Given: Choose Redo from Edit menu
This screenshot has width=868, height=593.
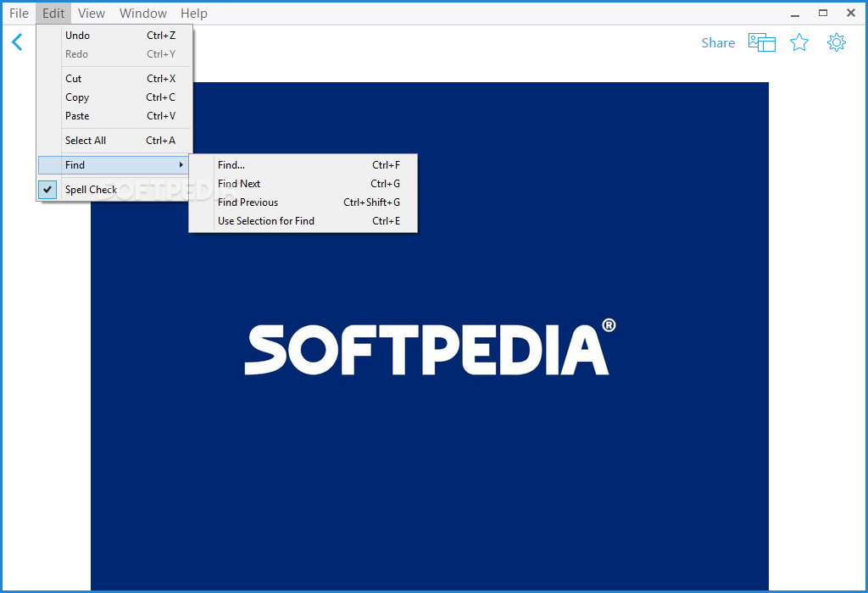Looking at the screenshot, I should [115, 54].
